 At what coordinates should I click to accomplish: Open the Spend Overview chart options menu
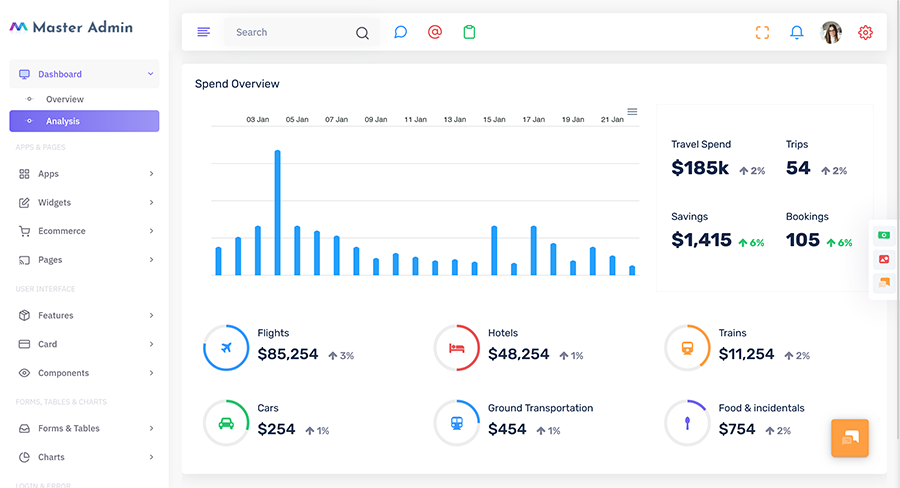632,111
